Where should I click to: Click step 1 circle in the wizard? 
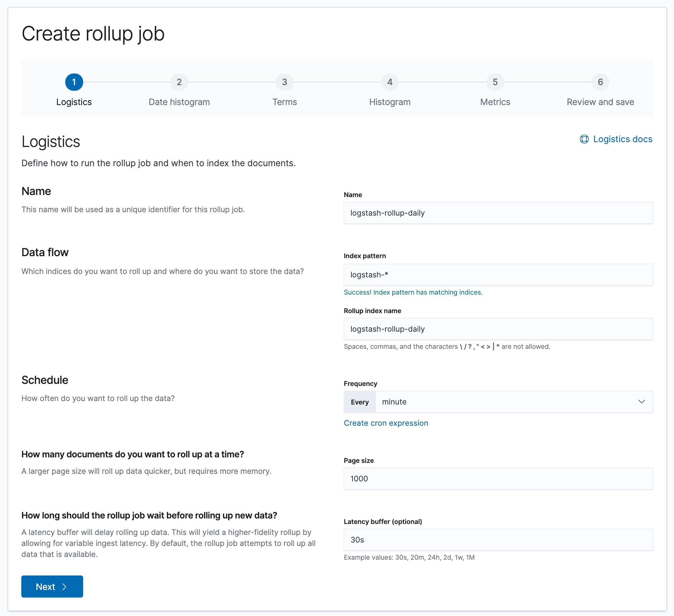point(74,82)
